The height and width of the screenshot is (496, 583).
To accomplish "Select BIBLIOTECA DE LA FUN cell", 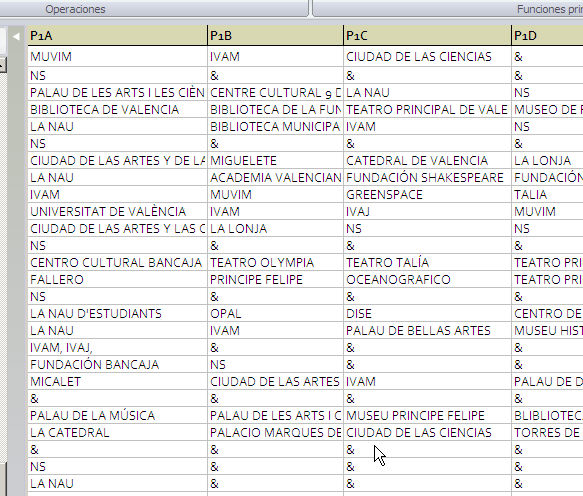I will coord(276,109).
